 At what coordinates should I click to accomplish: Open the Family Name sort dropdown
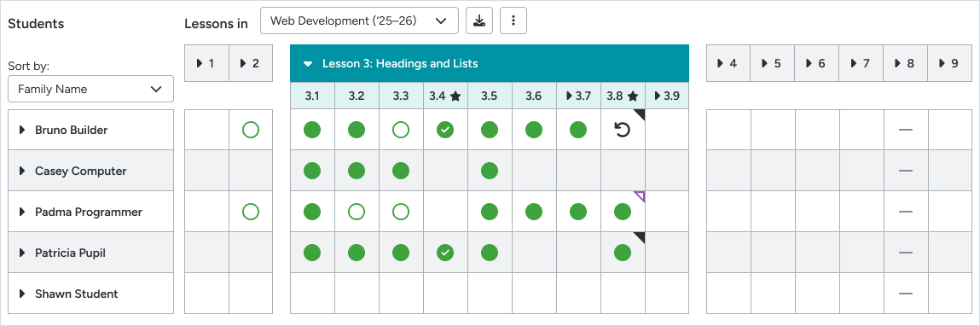click(x=90, y=89)
